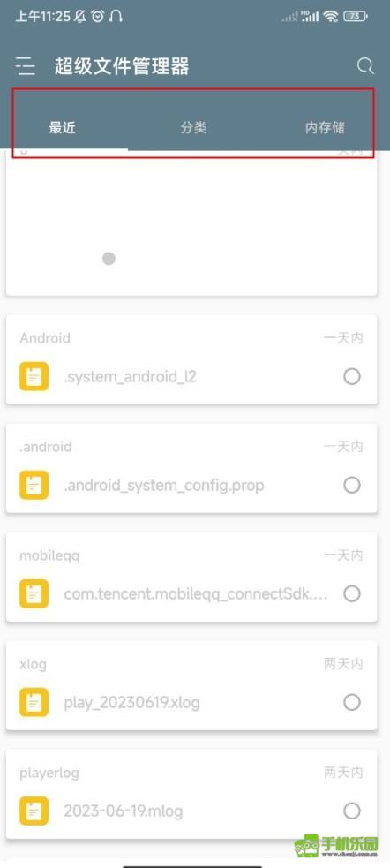Tap the com.tencent.mobileqq file icon

click(x=34, y=593)
